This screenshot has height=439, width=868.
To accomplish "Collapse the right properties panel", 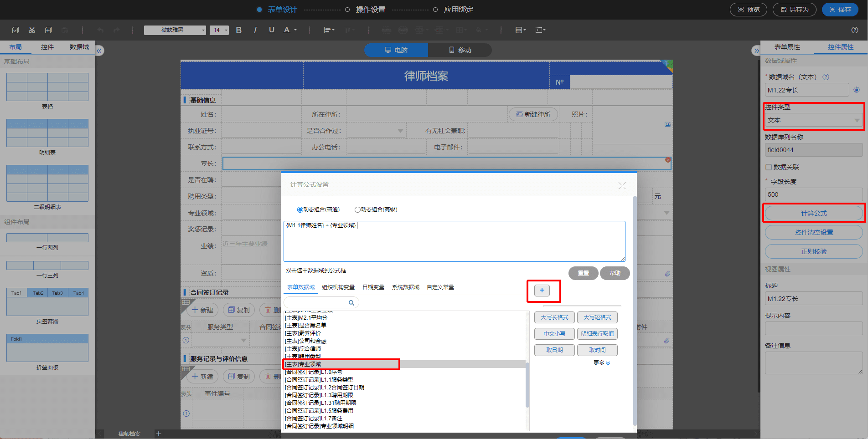I will pyautogui.click(x=756, y=51).
